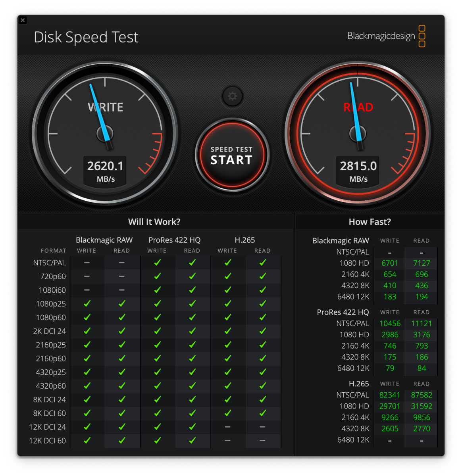Click Blackmagic RAW read dash for 1080i60
Screen dimensions: 462x476
pos(122,290)
